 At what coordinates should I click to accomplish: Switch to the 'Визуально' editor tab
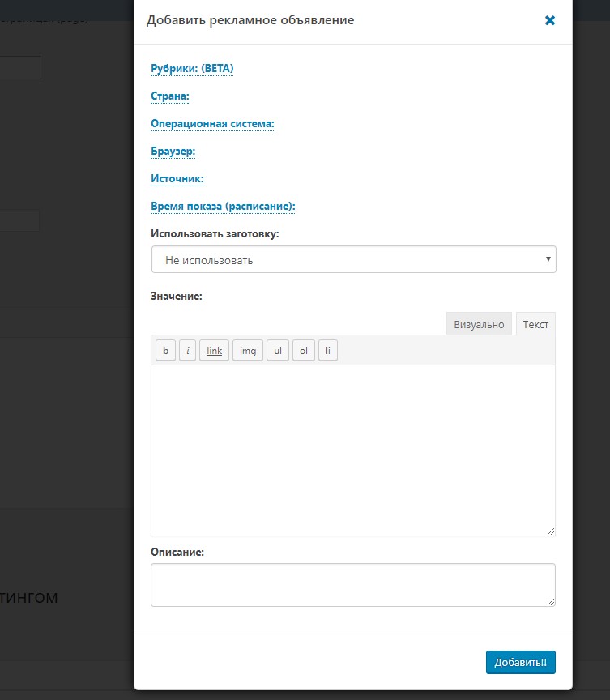coord(479,324)
